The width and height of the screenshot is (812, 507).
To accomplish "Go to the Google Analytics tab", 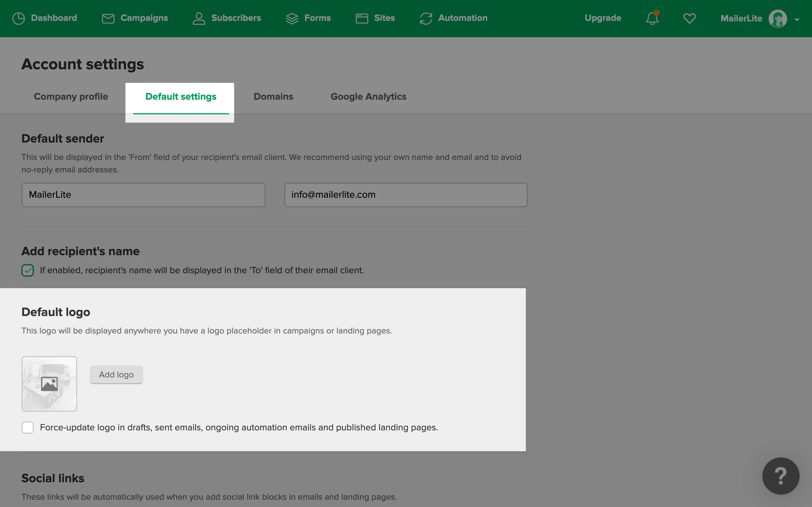I will tap(368, 97).
